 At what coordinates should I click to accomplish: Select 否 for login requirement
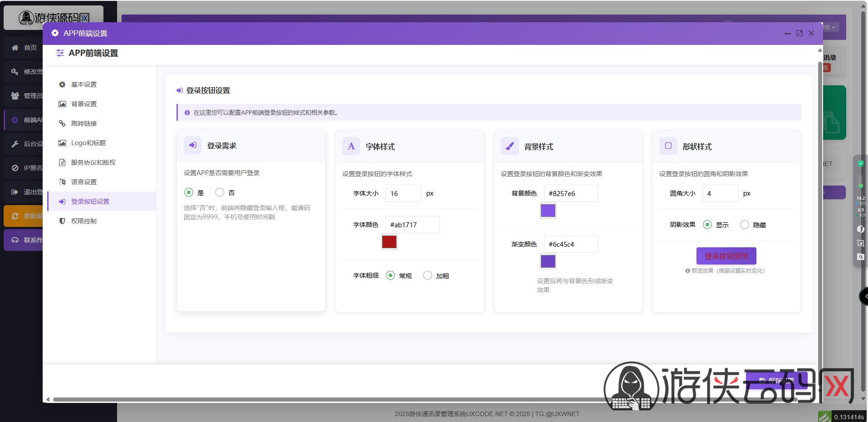tap(220, 192)
